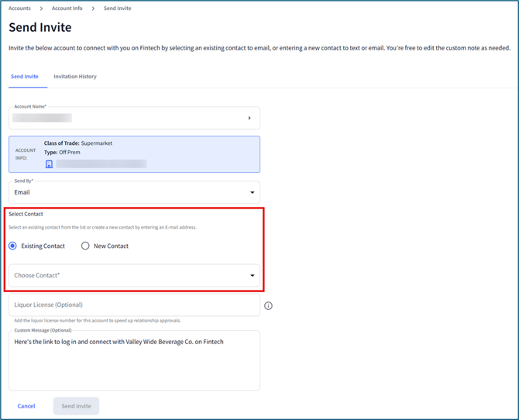519x420 pixels.
Task: Click the info icon beside Liquor License
Action: point(268,305)
